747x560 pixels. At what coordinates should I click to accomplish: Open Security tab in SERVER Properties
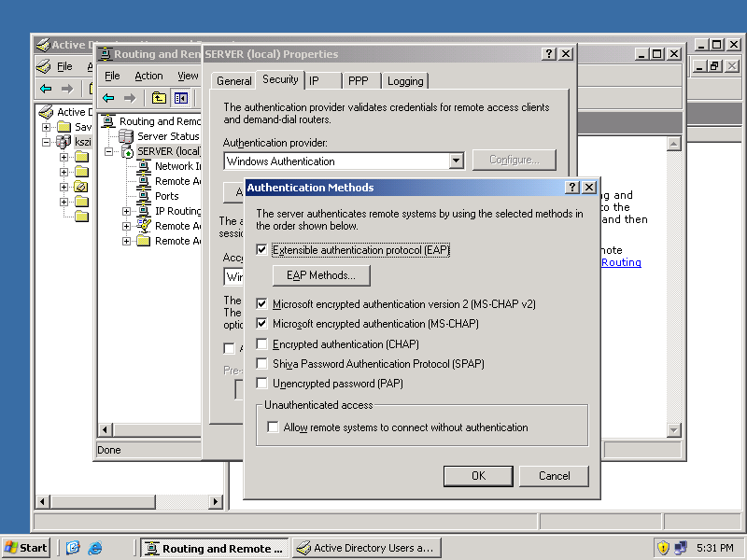pos(280,79)
